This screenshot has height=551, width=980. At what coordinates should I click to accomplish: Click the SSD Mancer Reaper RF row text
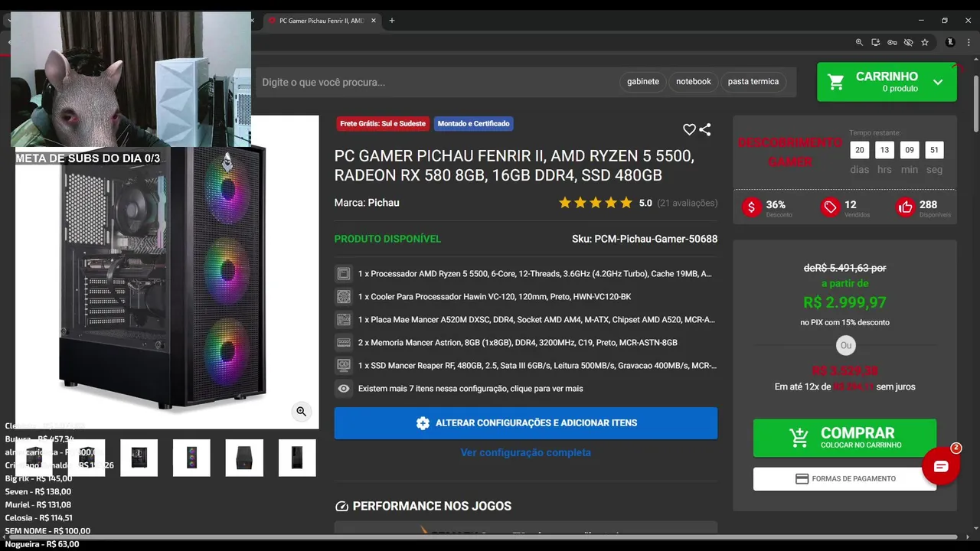[537, 365]
